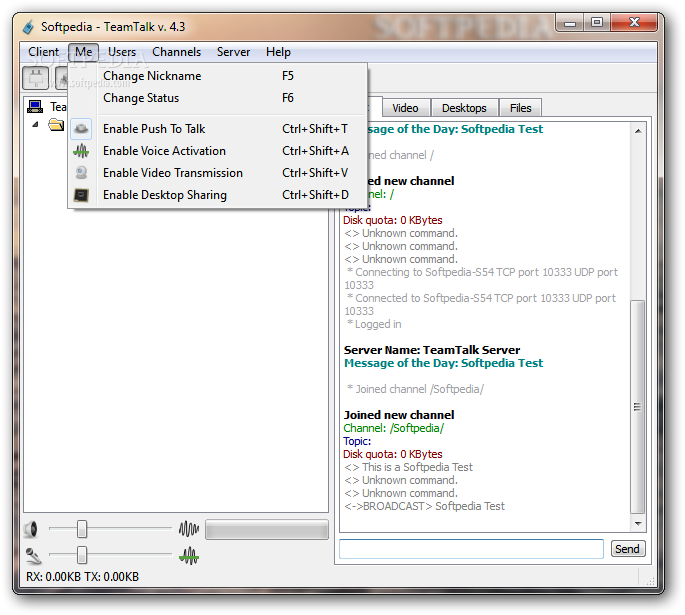This screenshot has width=685, height=615.
Task: Switch to the Files tab
Action: (x=520, y=108)
